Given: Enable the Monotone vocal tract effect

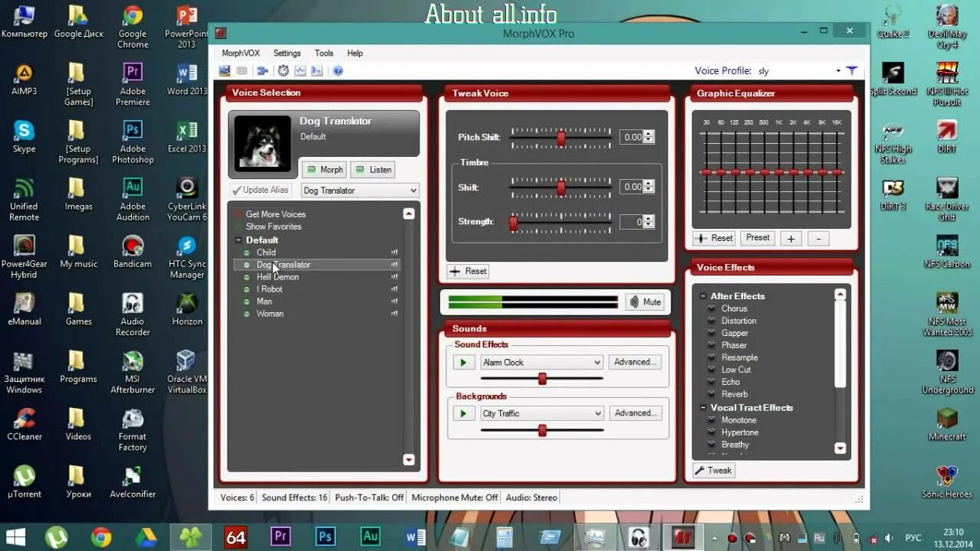Looking at the screenshot, I should coord(738,420).
